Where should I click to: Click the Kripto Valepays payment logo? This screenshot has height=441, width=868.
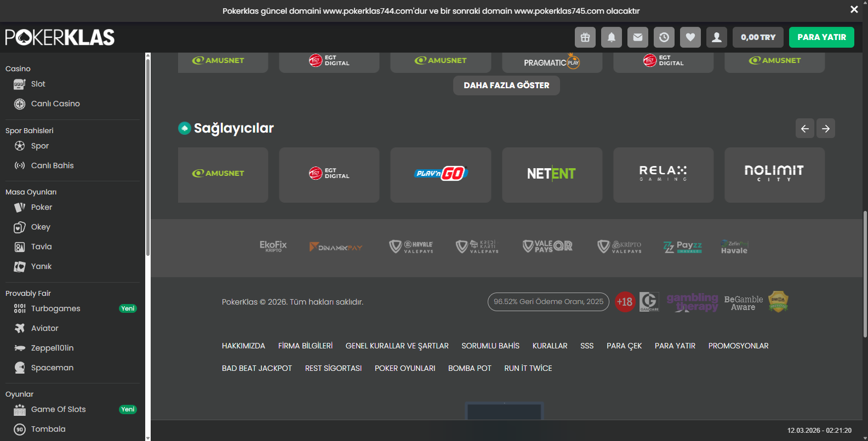coord(619,247)
